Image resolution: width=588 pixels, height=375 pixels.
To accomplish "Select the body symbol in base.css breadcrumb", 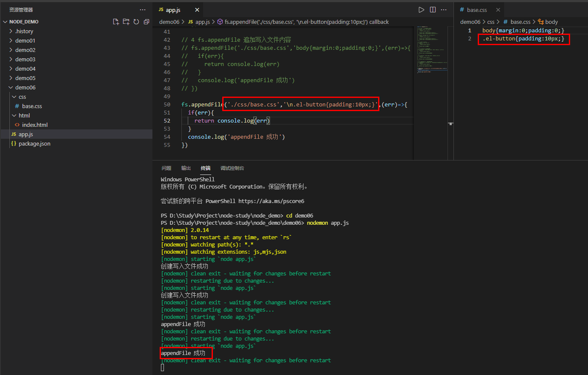I will pos(551,22).
